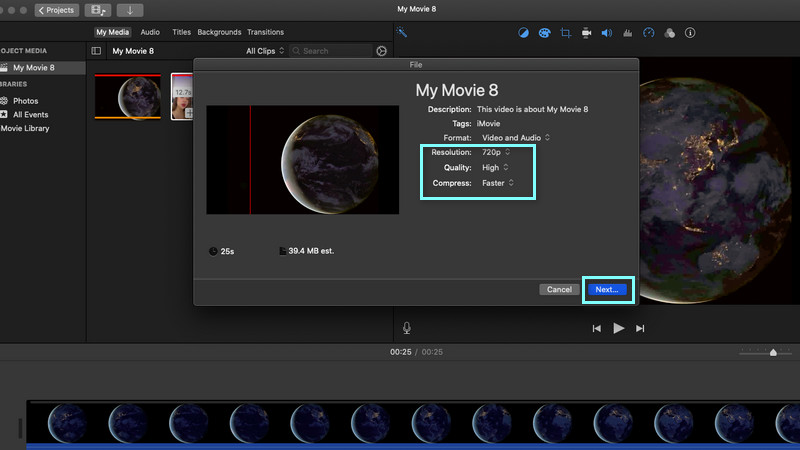Image resolution: width=800 pixels, height=450 pixels.
Task: Select All Events in sidebar
Action: pyautogui.click(x=31, y=115)
